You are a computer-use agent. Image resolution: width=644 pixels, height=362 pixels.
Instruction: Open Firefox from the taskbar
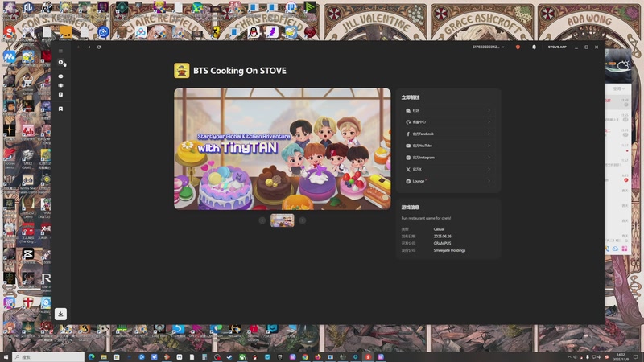tap(317, 357)
